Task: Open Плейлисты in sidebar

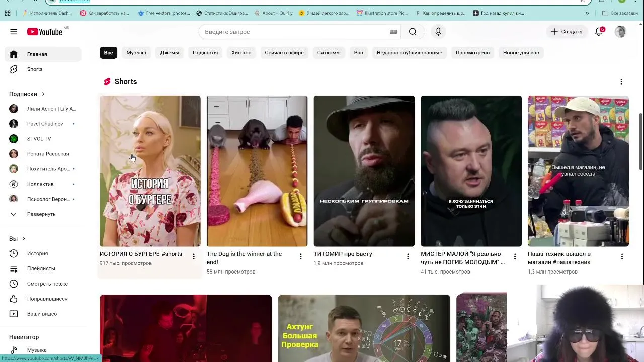Action: click(x=43, y=269)
